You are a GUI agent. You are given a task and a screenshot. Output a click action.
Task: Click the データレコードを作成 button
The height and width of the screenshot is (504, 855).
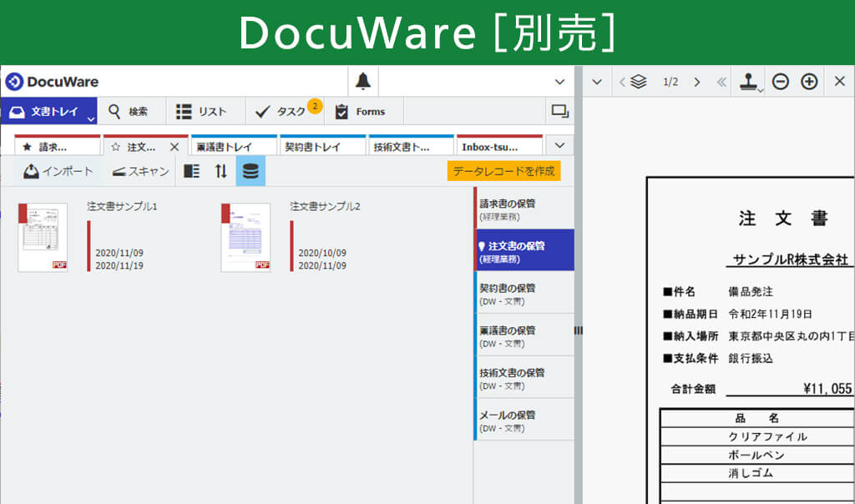(503, 171)
